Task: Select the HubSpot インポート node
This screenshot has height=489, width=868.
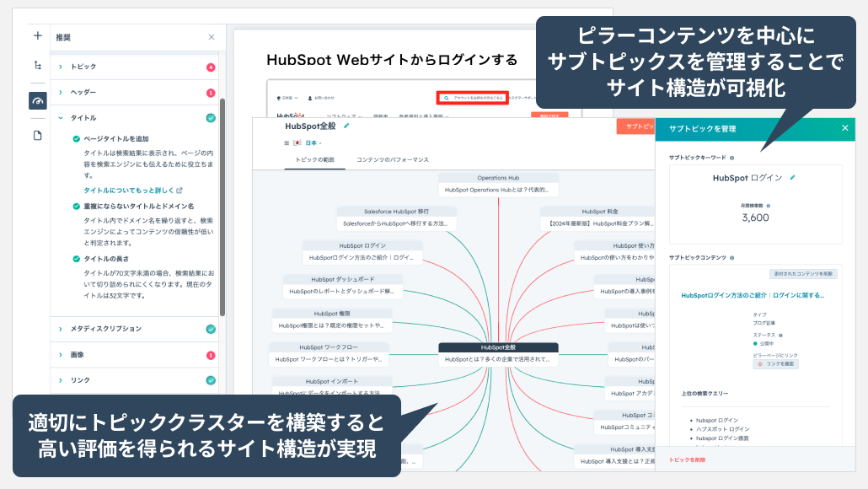Action: tap(332, 386)
